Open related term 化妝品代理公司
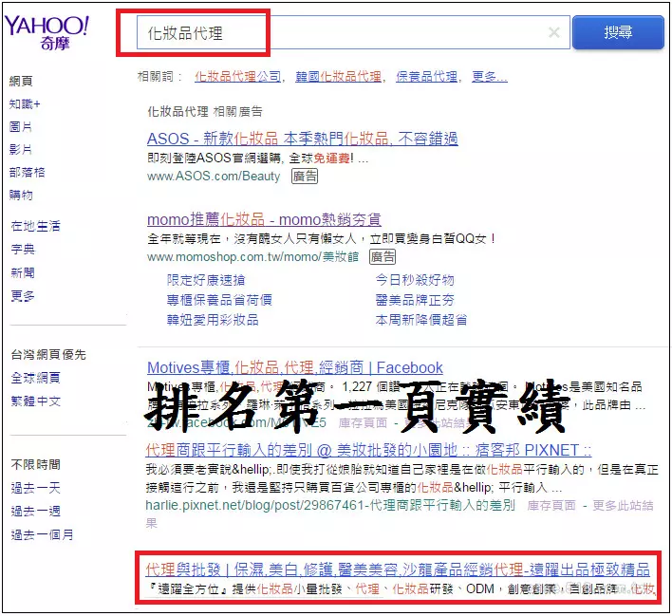The width and height of the screenshot is (672, 616). (x=238, y=77)
